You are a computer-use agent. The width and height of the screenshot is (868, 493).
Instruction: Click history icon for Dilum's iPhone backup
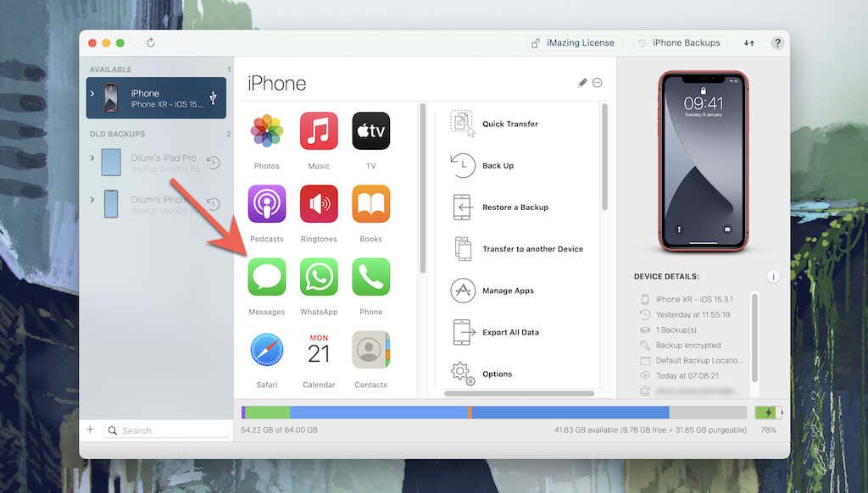point(214,204)
